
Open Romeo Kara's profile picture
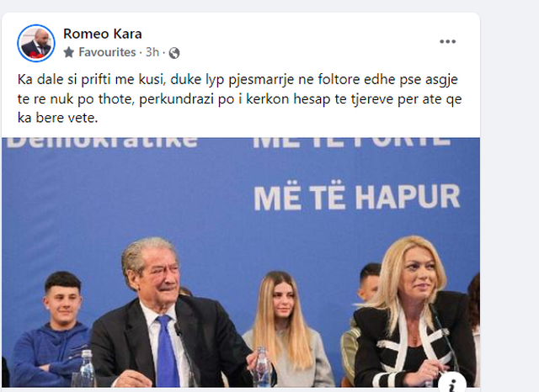coord(36,43)
